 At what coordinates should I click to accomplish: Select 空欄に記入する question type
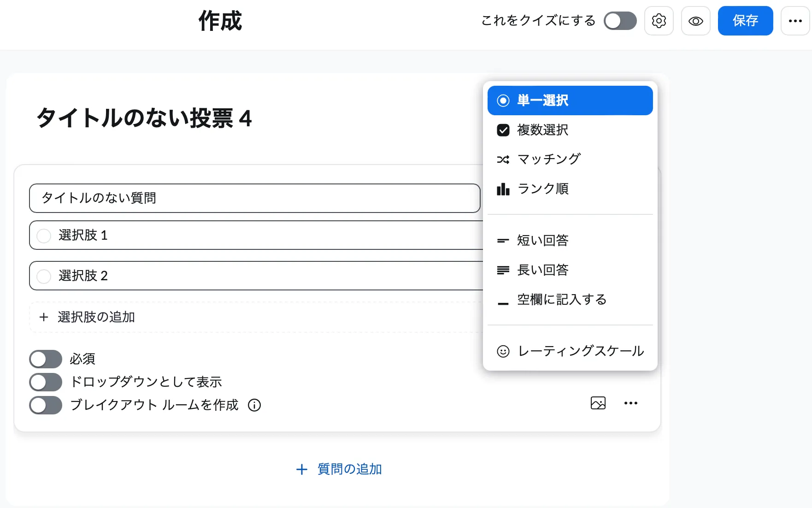[562, 299]
